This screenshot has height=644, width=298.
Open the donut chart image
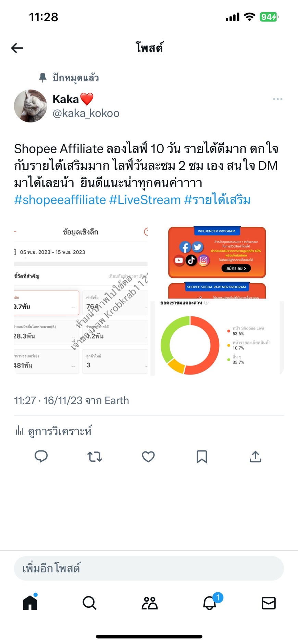point(218,338)
